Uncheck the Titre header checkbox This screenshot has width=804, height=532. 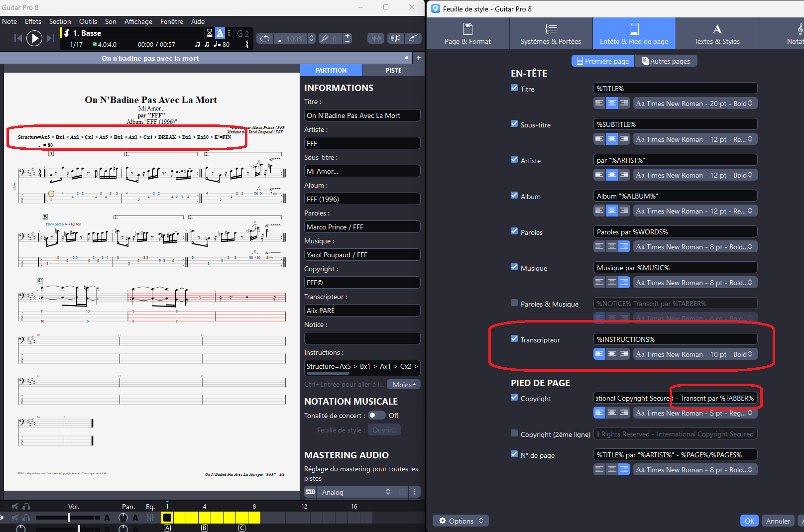coord(514,88)
